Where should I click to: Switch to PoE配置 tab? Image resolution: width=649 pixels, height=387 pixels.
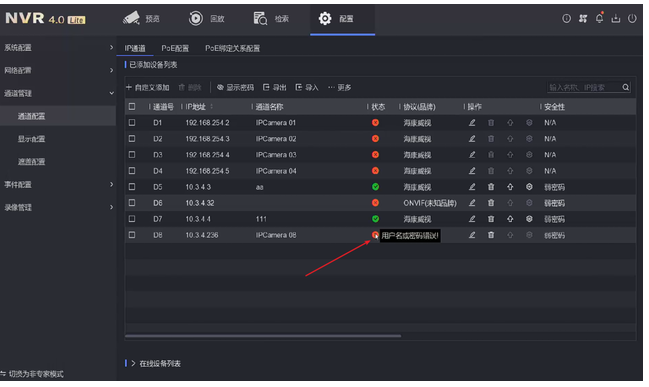pos(175,48)
